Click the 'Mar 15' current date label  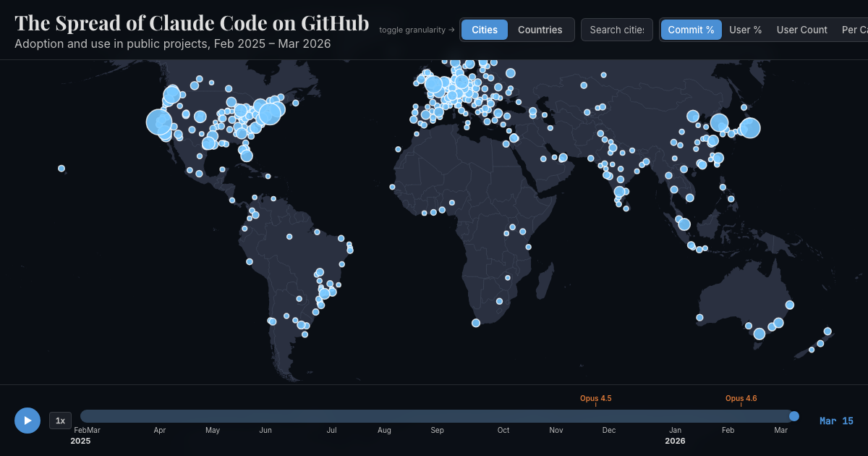[x=836, y=421]
